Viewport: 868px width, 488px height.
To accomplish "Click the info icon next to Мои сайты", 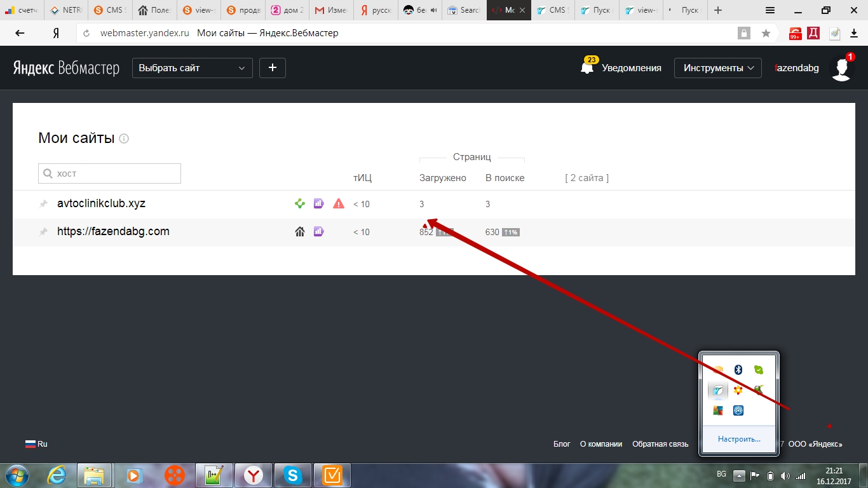I will click(124, 139).
